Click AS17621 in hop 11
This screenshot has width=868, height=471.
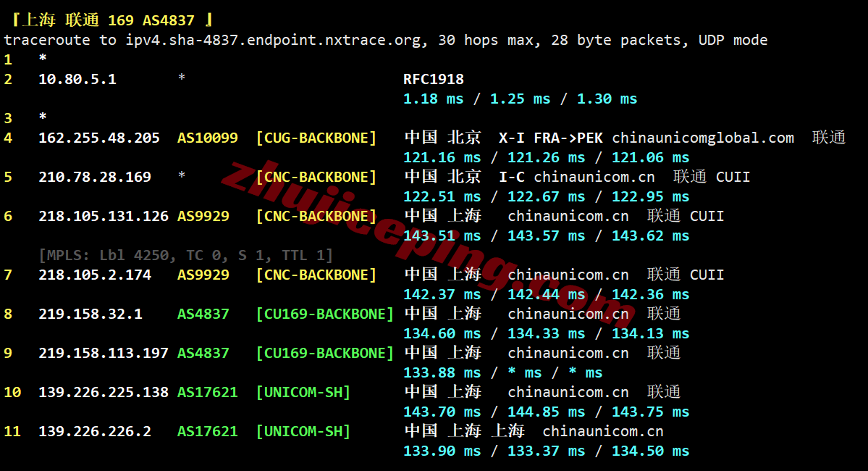(208, 432)
